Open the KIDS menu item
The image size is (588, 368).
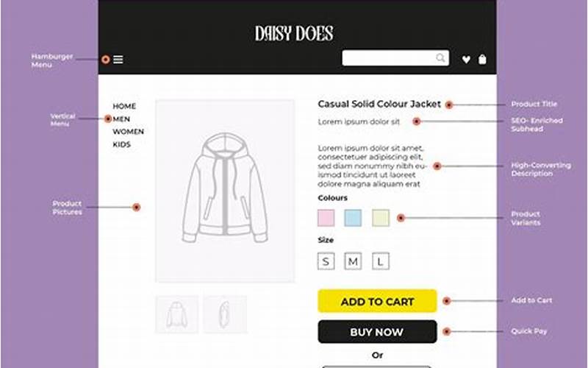[x=121, y=144]
